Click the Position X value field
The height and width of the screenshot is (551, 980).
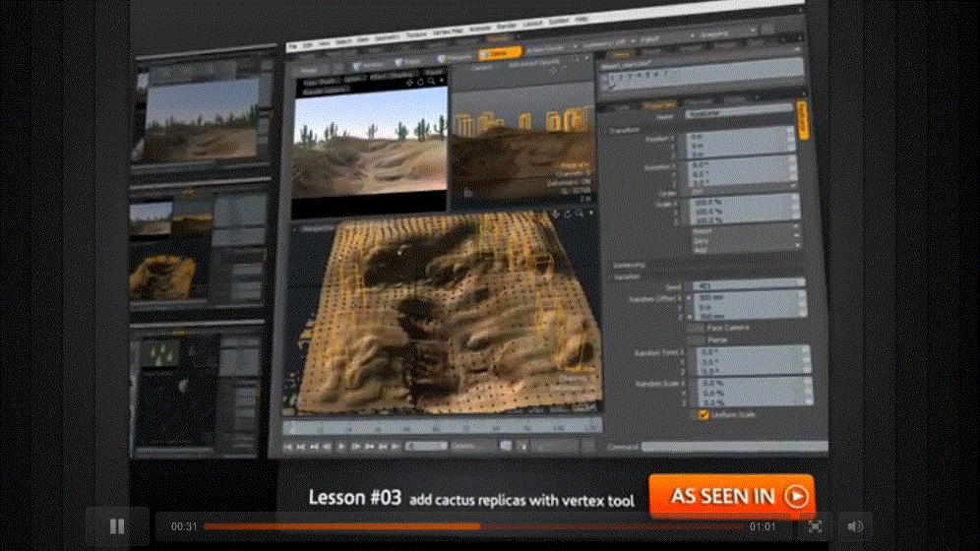(x=741, y=135)
